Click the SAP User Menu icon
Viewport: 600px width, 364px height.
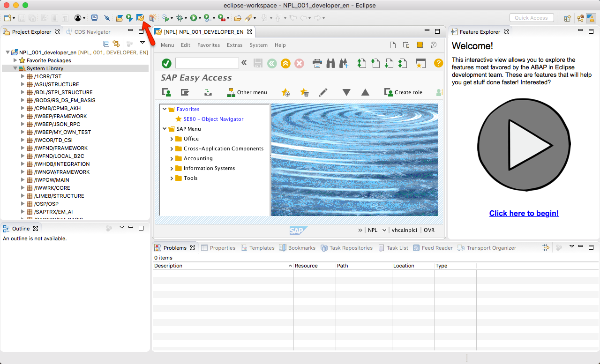tap(166, 92)
